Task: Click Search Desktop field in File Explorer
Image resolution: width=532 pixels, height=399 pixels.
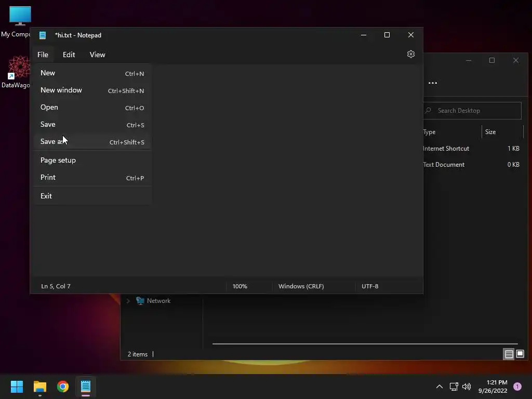Action: 472,111
